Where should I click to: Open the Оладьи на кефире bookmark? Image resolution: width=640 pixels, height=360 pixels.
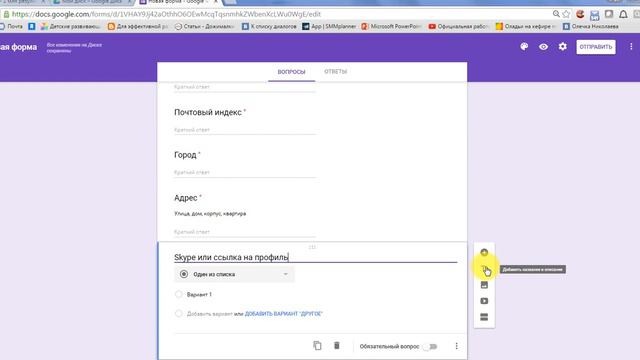tap(526, 27)
